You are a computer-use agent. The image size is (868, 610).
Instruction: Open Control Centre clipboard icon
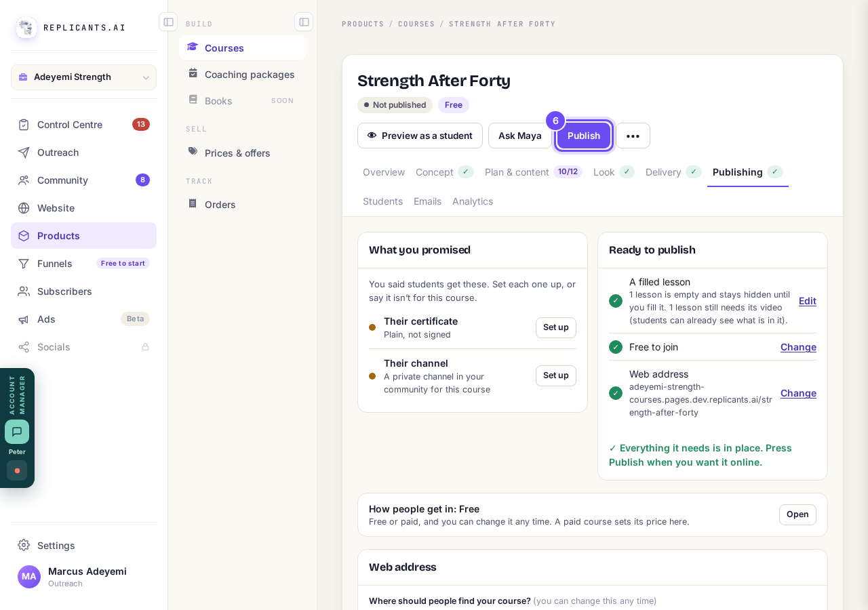(x=24, y=125)
